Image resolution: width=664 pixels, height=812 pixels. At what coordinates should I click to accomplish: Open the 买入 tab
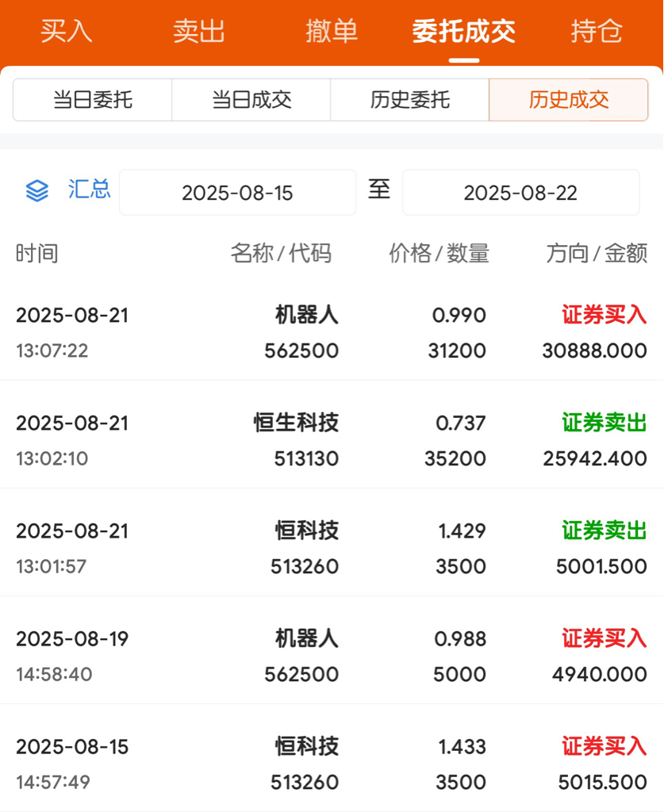(67, 31)
